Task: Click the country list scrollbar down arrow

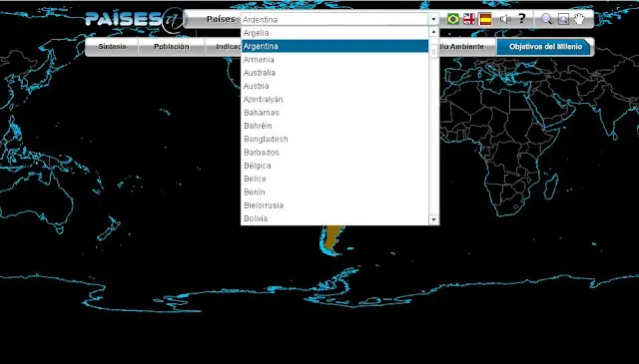Action: [433, 219]
